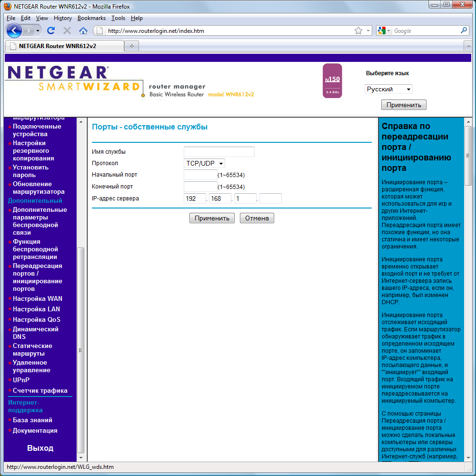Open Настройки резервного копирования link
This screenshot has width=476, height=476.
[33, 150]
